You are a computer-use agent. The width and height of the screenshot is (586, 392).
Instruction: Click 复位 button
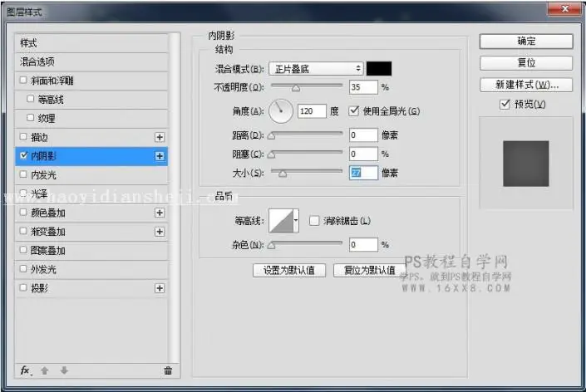526,63
